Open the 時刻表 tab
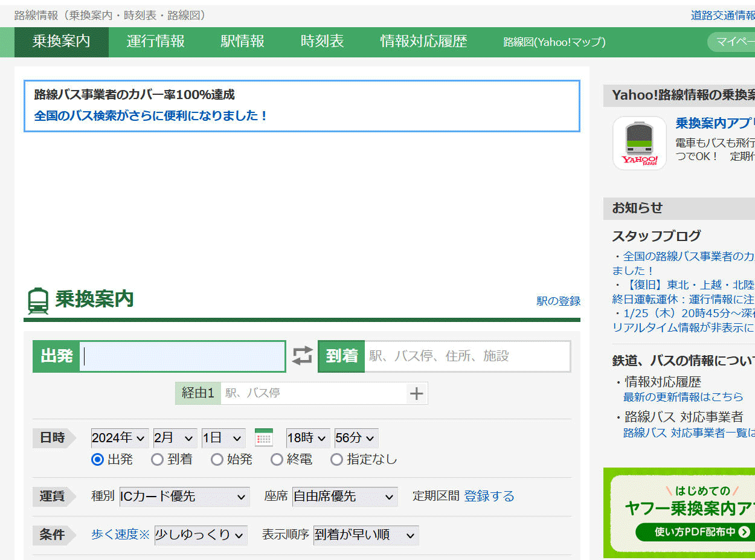Image resolution: width=755 pixels, height=560 pixels. point(322,42)
